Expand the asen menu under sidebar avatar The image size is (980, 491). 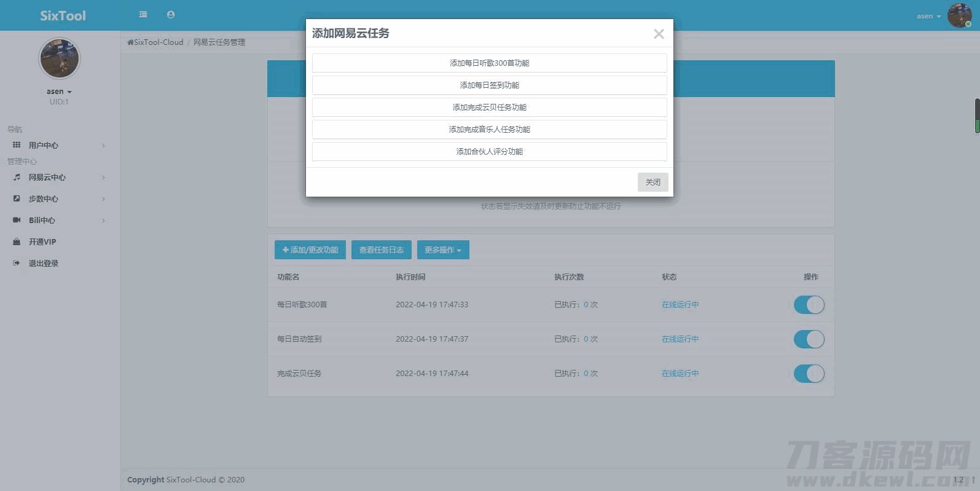pyautogui.click(x=59, y=92)
